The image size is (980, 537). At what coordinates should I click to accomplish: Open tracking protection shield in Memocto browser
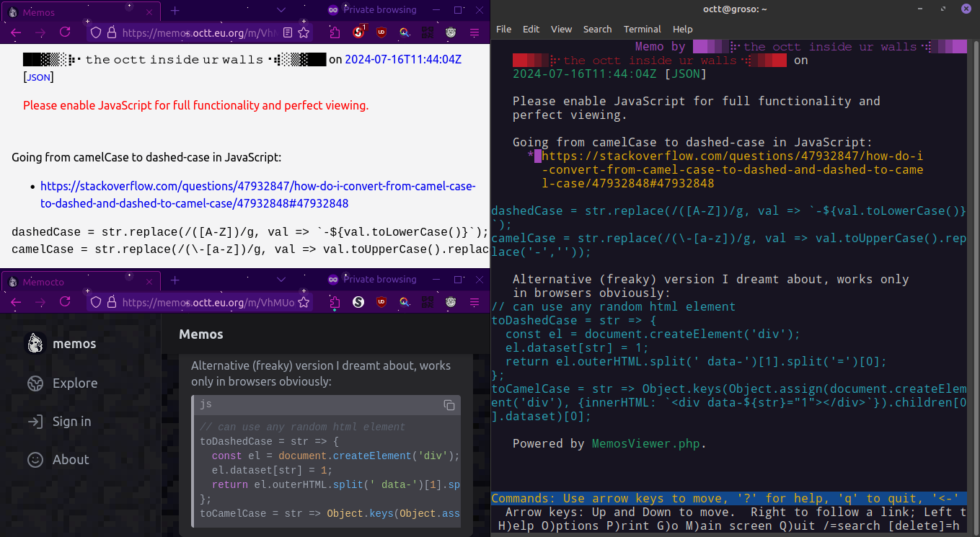pos(95,302)
